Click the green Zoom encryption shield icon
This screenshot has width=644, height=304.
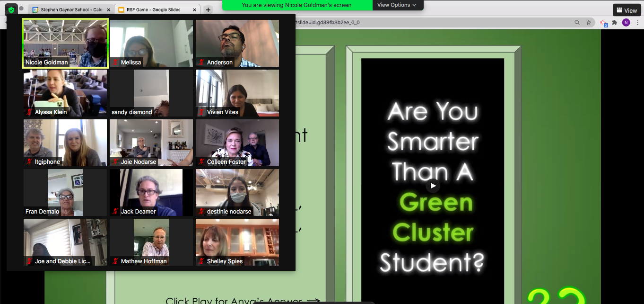11,9
